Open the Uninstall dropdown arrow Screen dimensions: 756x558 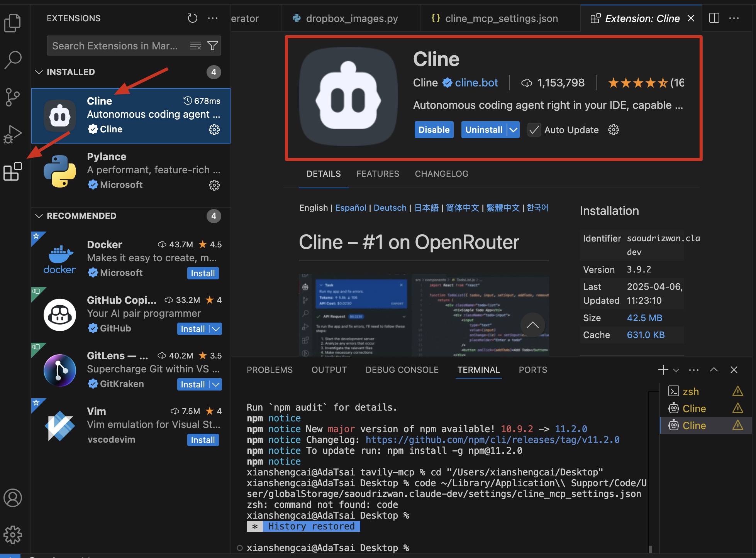pos(513,130)
